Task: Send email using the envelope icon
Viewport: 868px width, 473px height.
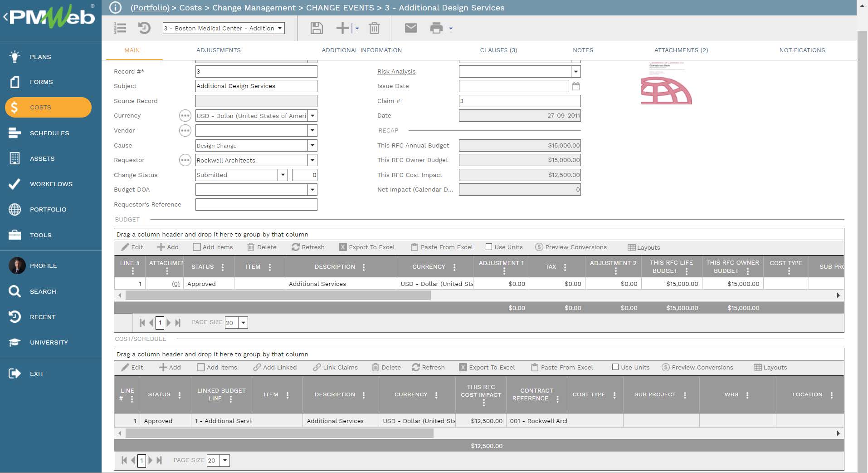Action: pos(411,28)
